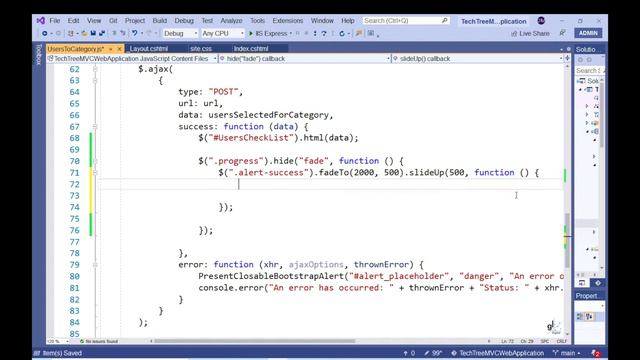Click the editor horizontal scrollbar thumb
The width and height of the screenshot is (640, 360).
click(x=255, y=341)
